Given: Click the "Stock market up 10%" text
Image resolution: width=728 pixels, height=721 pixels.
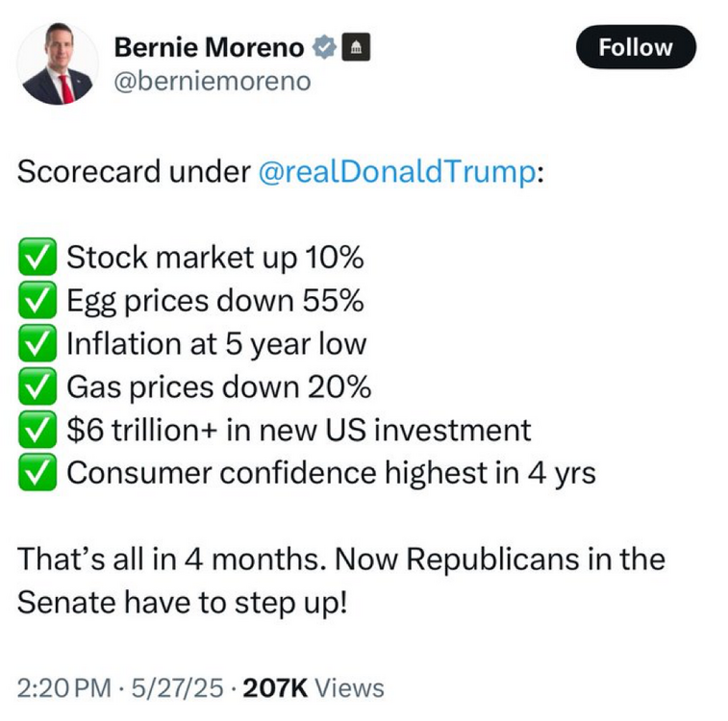Looking at the screenshot, I should 214,259.
